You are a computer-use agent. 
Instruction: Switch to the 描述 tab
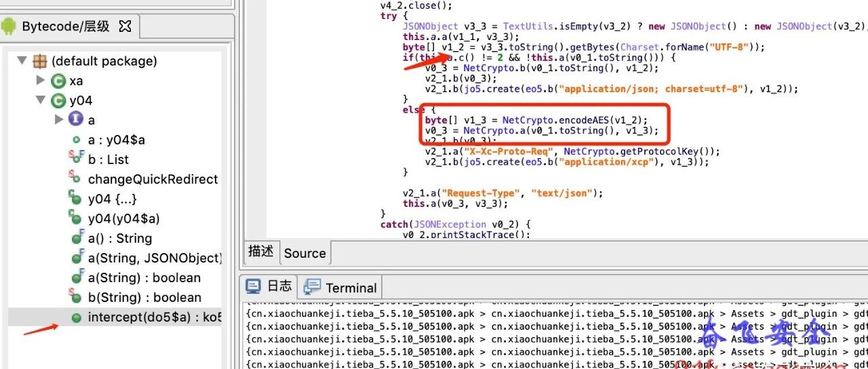pos(261,252)
